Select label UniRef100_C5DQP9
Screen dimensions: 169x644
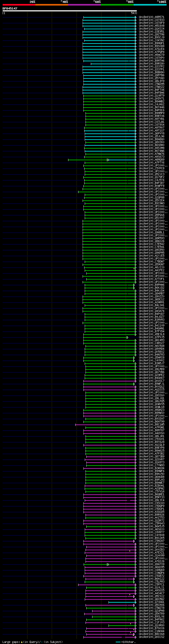click(x=152, y=506)
